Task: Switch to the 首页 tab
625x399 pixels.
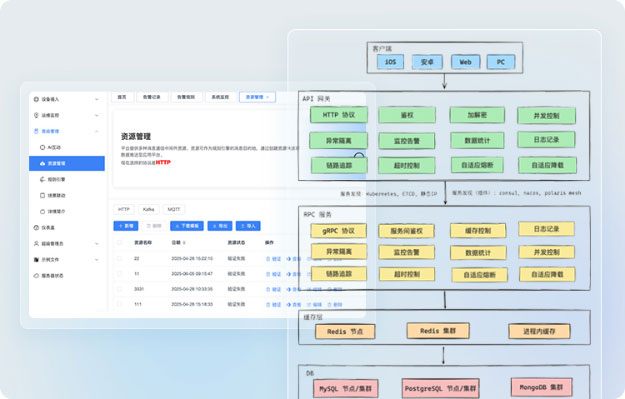Action: coord(122,97)
